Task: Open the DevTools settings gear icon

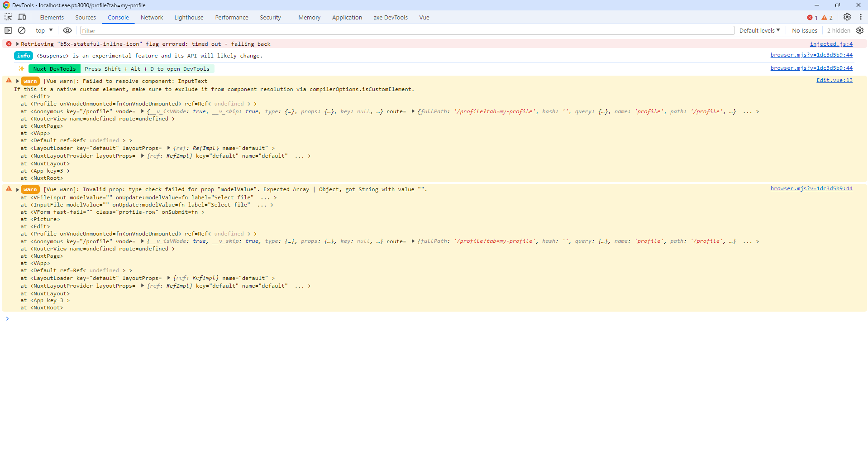Action: (x=847, y=17)
